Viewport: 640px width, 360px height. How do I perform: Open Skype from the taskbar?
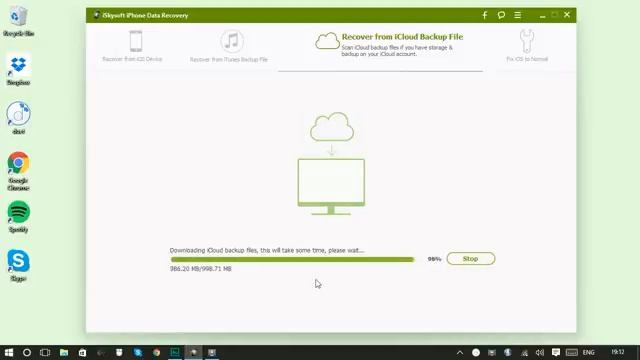coord(138,352)
